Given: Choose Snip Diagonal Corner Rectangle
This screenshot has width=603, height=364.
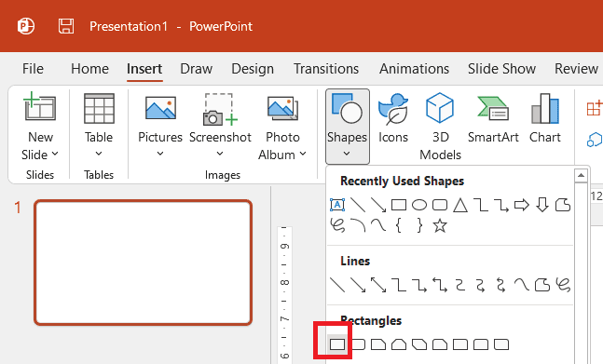Looking at the screenshot, I should click(x=419, y=344).
